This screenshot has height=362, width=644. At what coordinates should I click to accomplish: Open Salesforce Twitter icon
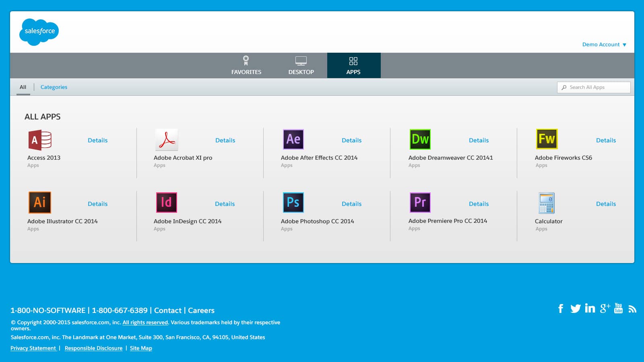(576, 309)
